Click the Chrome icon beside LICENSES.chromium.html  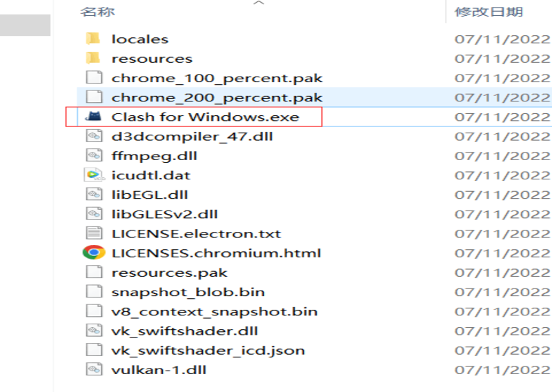coord(93,253)
